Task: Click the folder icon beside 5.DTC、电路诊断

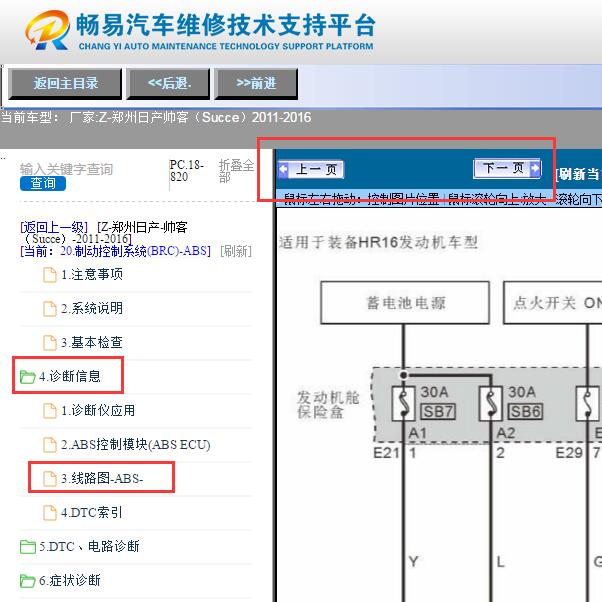Action: pyautogui.click(x=28, y=547)
